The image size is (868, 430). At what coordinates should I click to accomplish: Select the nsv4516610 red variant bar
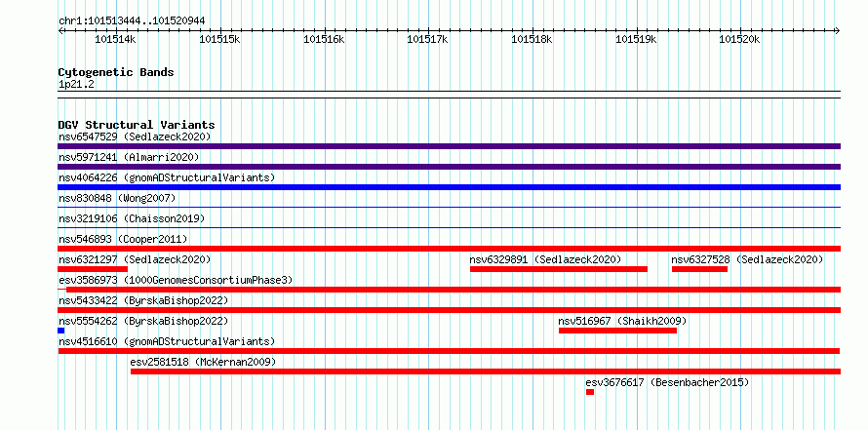[x=449, y=351]
